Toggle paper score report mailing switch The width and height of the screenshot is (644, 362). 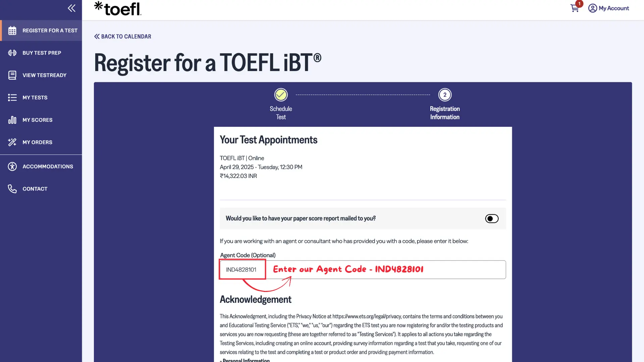tap(492, 219)
